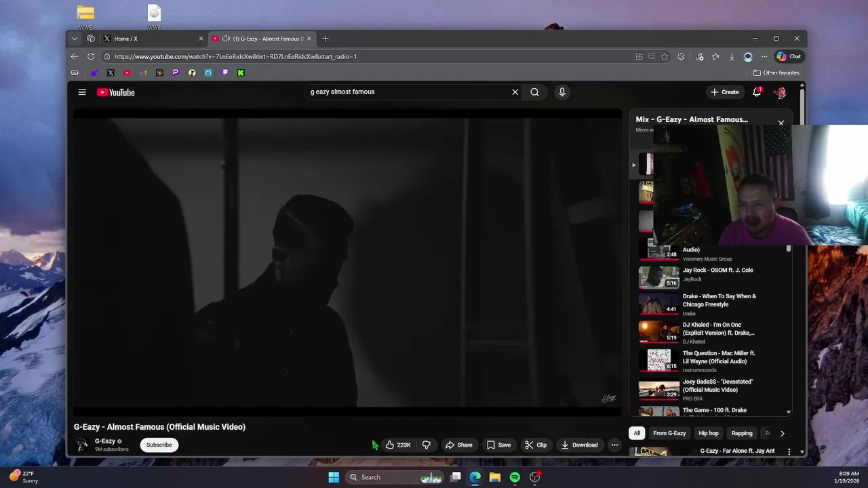
Task: Open Spotify from the taskbar
Action: click(x=515, y=477)
